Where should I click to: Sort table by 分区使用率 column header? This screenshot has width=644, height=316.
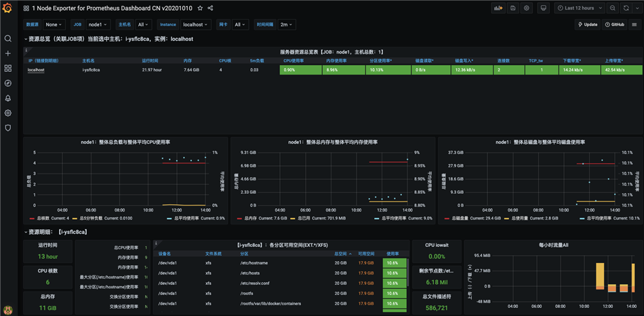coord(381,60)
